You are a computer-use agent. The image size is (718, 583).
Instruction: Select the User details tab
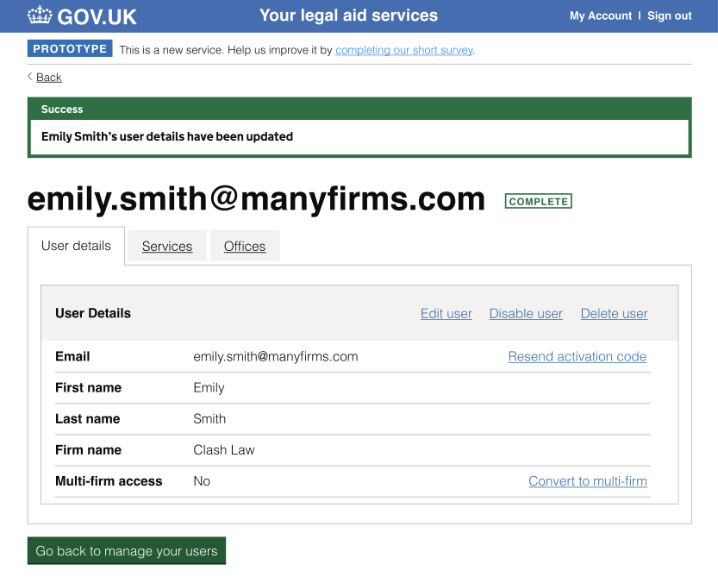(x=76, y=246)
